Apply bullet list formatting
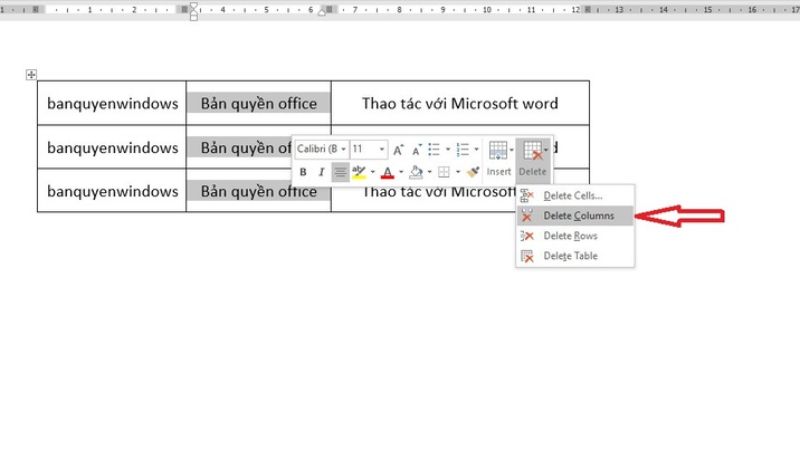 434,149
